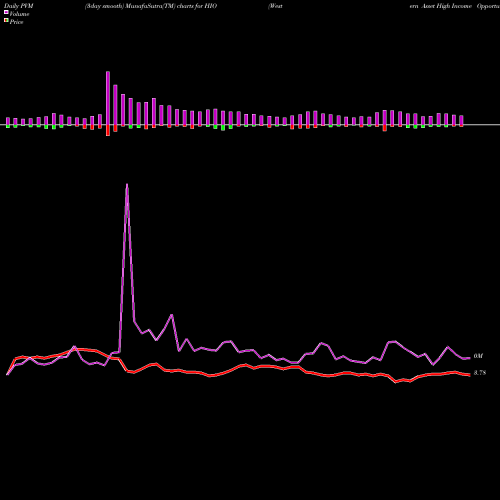Click the '0M' volume value label
This screenshot has height=500, width=500.
478,356
